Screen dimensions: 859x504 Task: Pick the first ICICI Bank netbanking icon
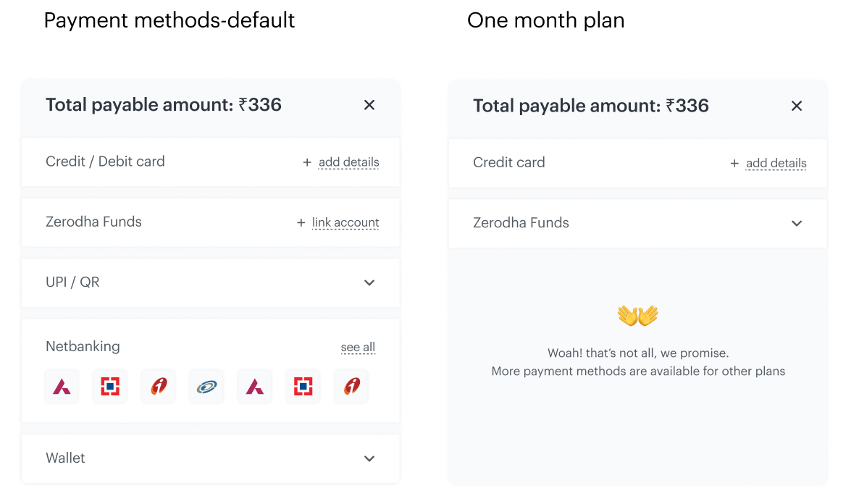tap(159, 387)
